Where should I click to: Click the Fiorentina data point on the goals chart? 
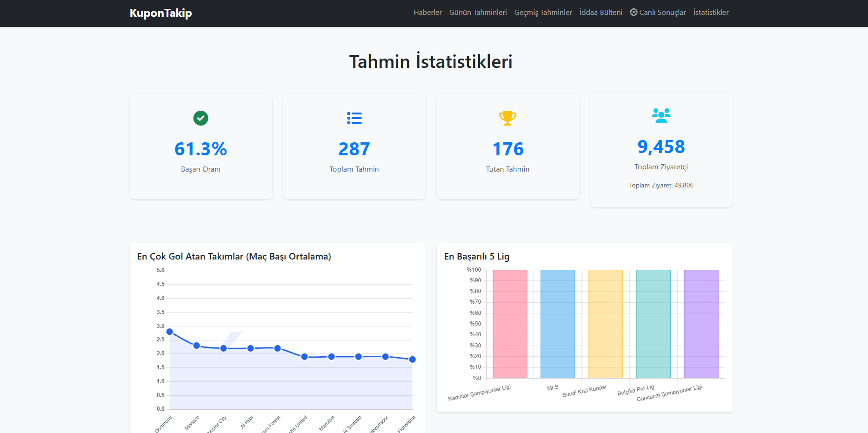click(412, 359)
